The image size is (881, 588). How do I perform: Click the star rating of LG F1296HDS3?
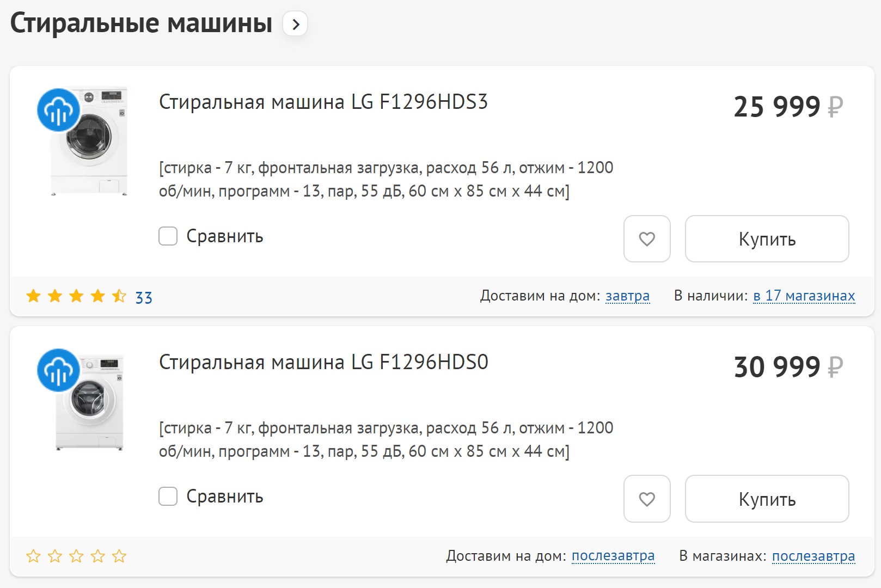[x=76, y=296]
